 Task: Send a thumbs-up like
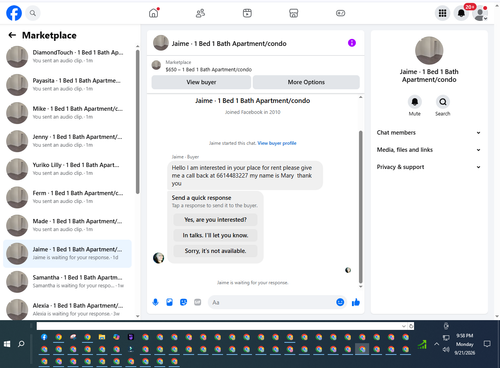[x=356, y=302]
